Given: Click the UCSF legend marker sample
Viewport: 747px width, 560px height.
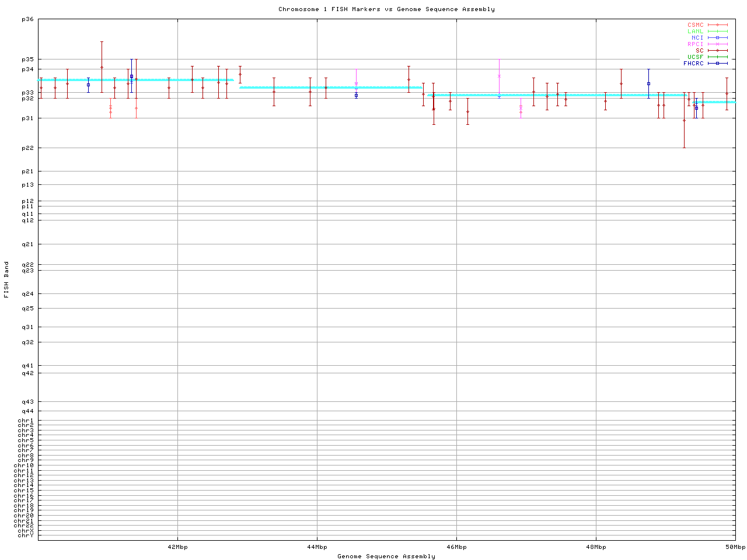Looking at the screenshot, I should point(717,57).
